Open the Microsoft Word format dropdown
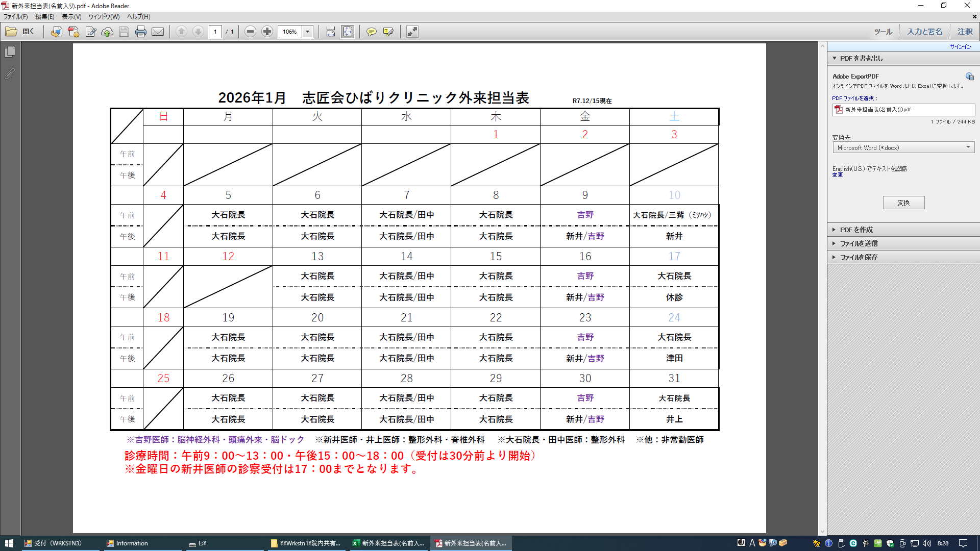The width and height of the screenshot is (980, 551). pos(903,147)
